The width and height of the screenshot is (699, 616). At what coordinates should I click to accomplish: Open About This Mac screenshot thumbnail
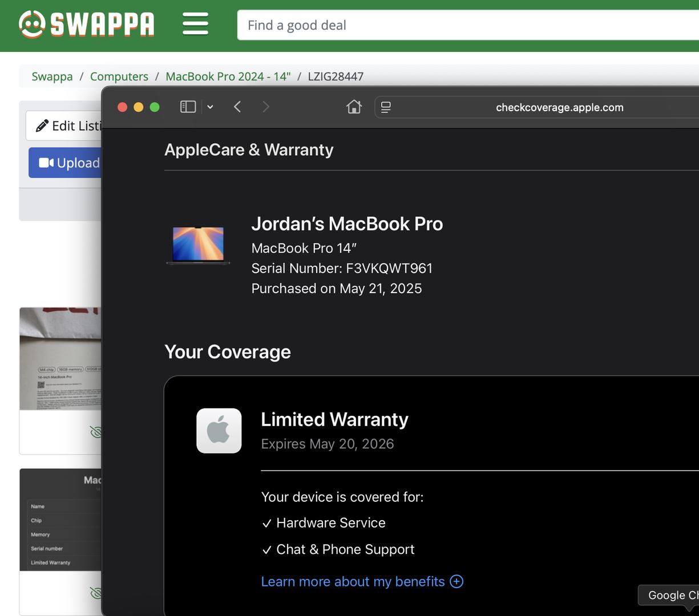60,520
